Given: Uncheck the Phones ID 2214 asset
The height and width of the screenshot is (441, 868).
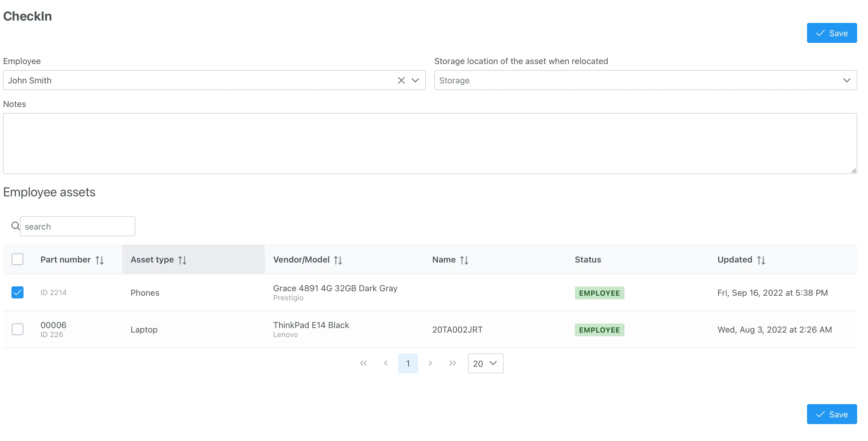Looking at the screenshot, I should 18,292.
